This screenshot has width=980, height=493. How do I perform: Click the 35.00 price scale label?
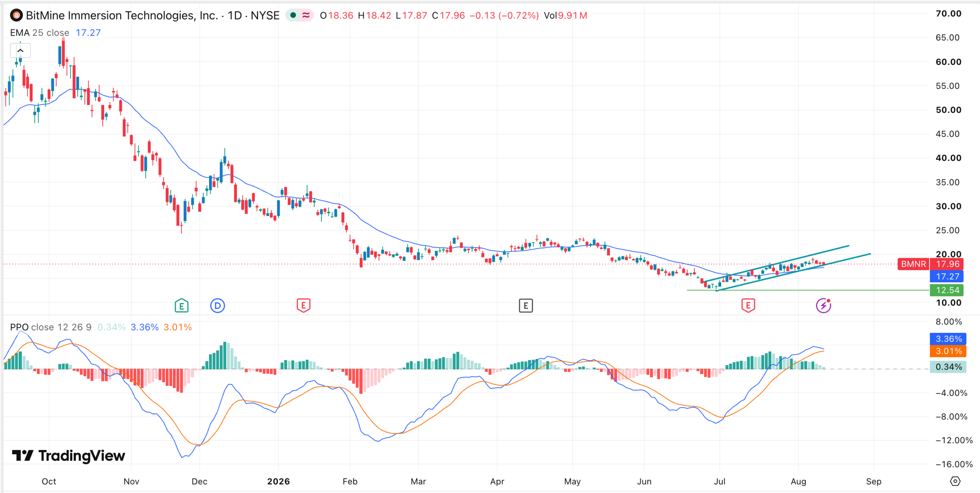click(x=948, y=182)
